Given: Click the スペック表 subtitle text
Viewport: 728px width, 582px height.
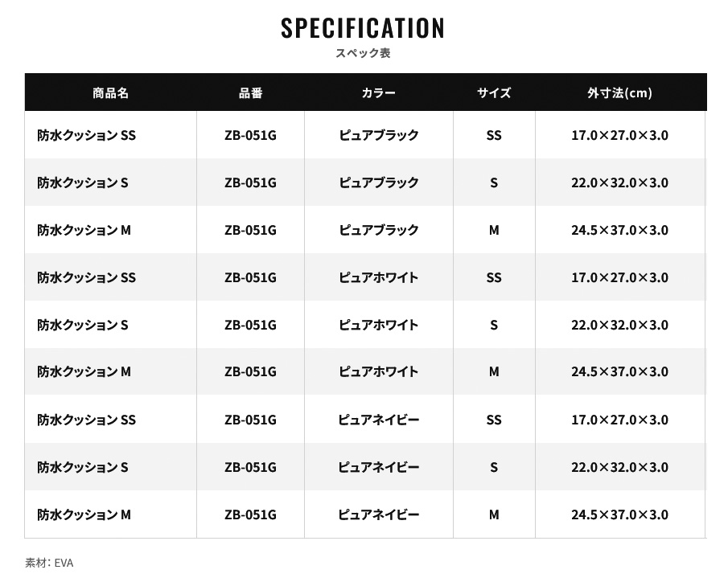Looking at the screenshot, I should click(363, 54).
